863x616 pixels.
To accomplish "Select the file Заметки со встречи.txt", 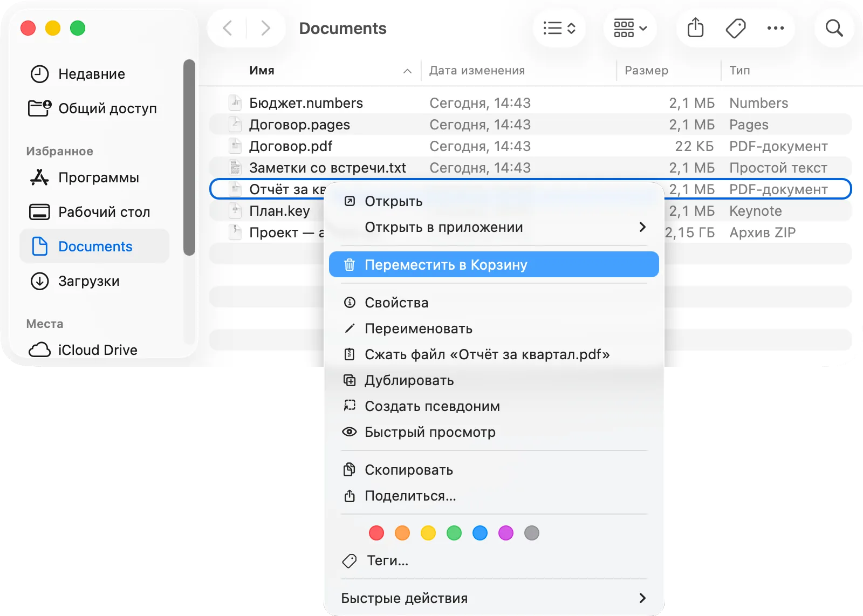I will pyautogui.click(x=531, y=168).
